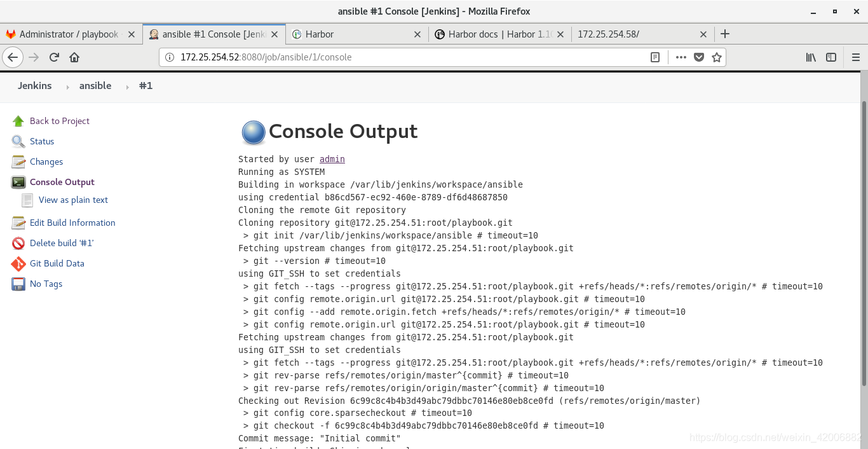Expand breadcrumb arrow after Jenkins
The image size is (868, 449).
click(x=67, y=86)
